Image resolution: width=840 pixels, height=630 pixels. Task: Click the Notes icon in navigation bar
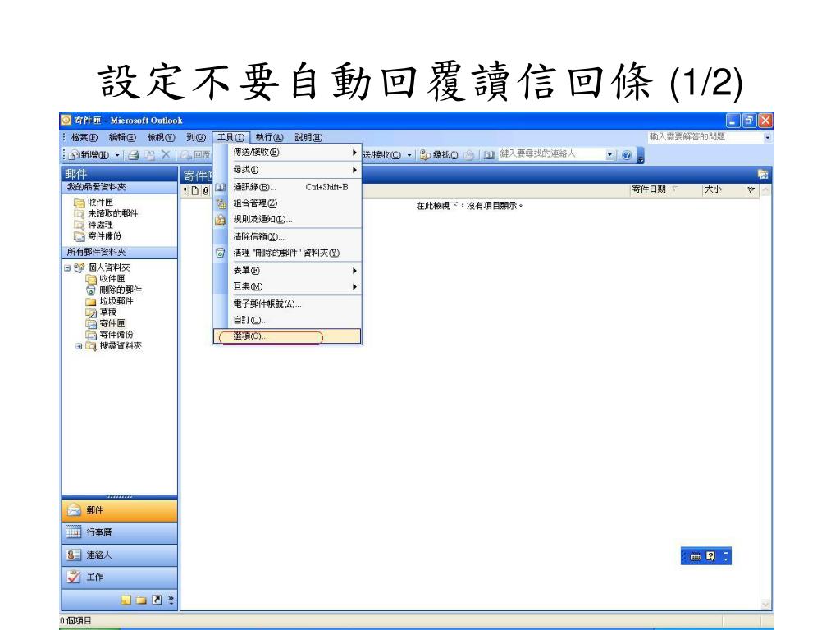coord(126,600)
